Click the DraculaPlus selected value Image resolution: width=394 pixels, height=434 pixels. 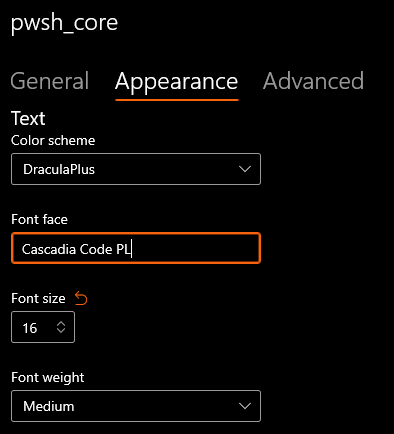point(59,169)
